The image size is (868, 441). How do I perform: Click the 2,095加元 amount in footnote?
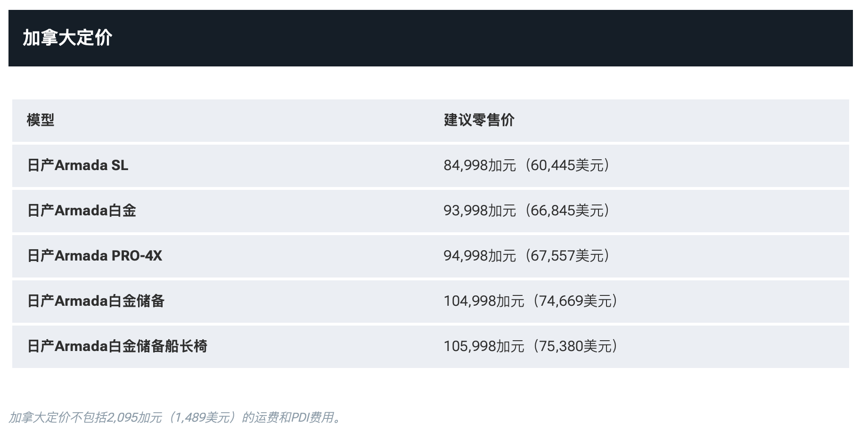tap(134, 417)
